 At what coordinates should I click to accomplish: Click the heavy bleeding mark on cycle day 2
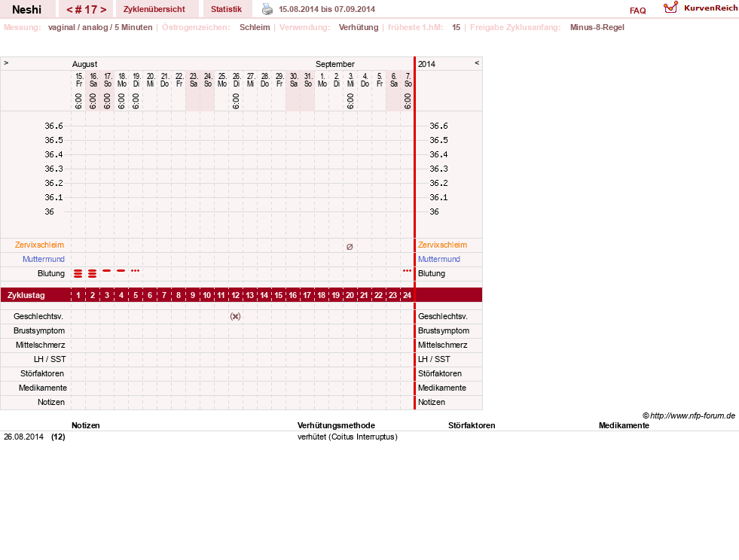coord(93,273)
